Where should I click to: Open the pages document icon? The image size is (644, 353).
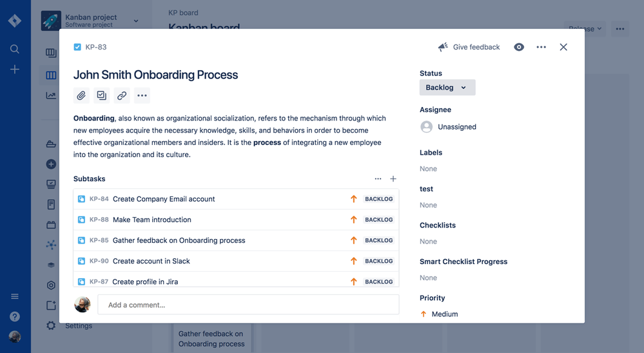click(x=51, y=204)
